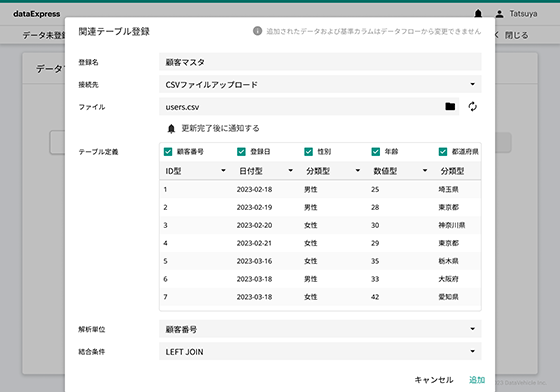This screenshot has height=392, width=560.
Task: Click the 2023-02-20 date cell
Action: pos(254,225)
